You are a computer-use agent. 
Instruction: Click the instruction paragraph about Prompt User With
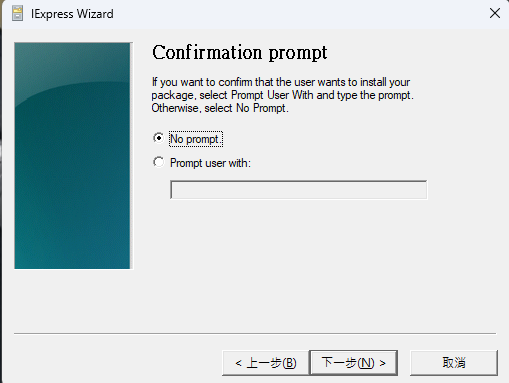pos(282,95)
